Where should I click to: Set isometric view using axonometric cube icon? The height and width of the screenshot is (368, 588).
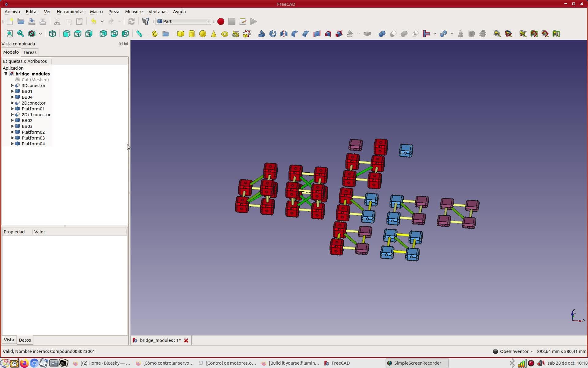pyautogui.click(x=52, y=34)
